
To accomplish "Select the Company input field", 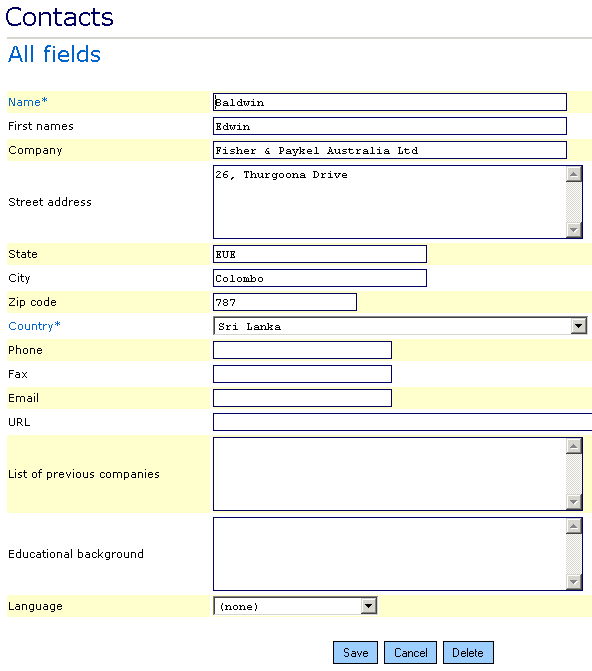I will (390, 150).
